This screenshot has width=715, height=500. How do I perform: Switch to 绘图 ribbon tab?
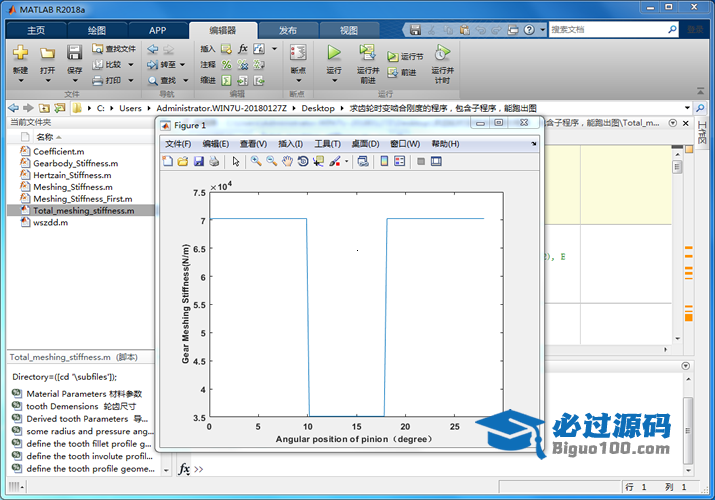97,30
